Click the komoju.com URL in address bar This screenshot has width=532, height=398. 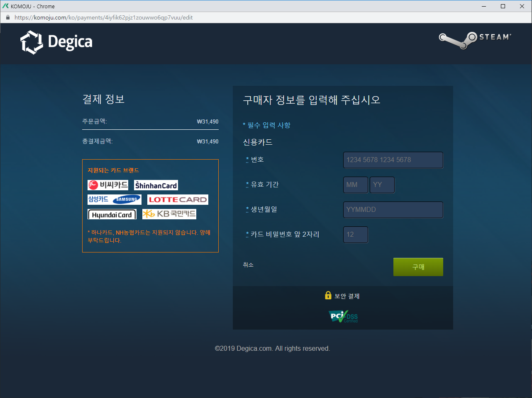[x=104, y=17]
